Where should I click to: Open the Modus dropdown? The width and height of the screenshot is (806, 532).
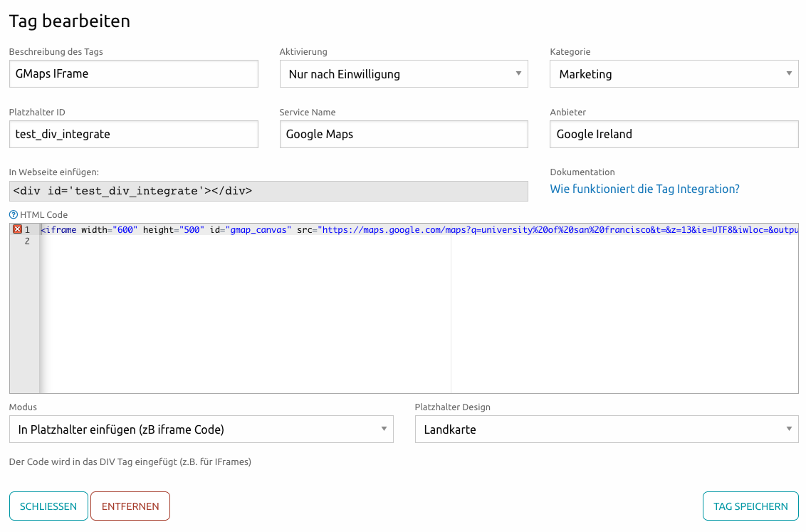[x=201, y=429]
